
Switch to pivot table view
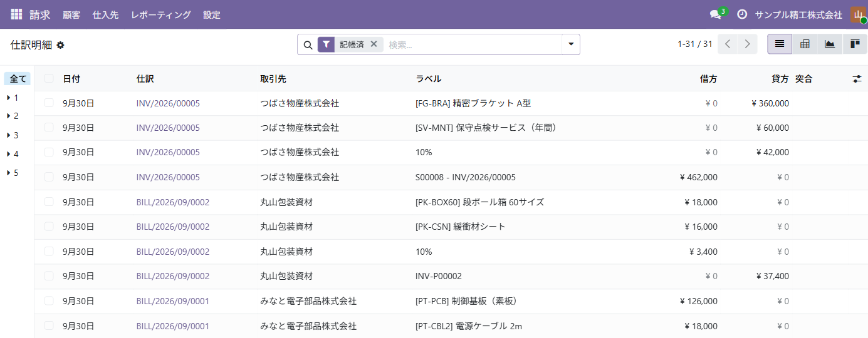(x=805, y=44)
